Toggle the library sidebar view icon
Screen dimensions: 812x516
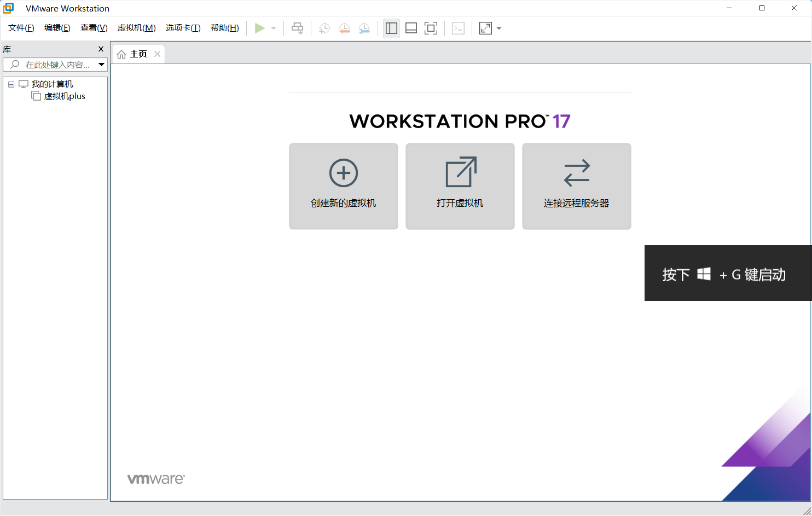point(391,28)
